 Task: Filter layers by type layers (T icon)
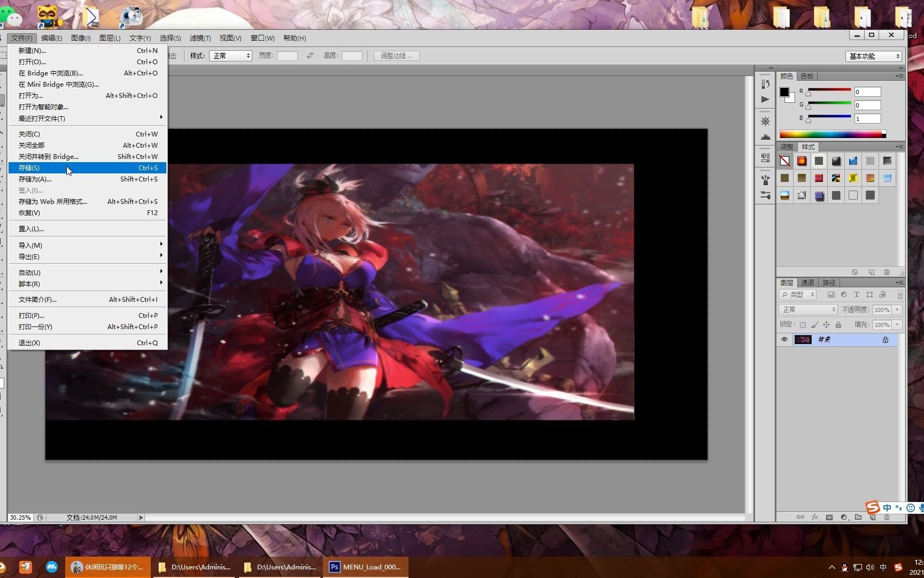(x=856, y=294)
